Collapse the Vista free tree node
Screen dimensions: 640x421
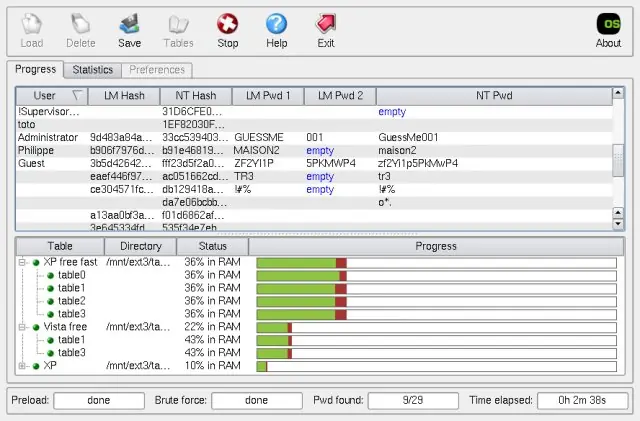[22, 327]
